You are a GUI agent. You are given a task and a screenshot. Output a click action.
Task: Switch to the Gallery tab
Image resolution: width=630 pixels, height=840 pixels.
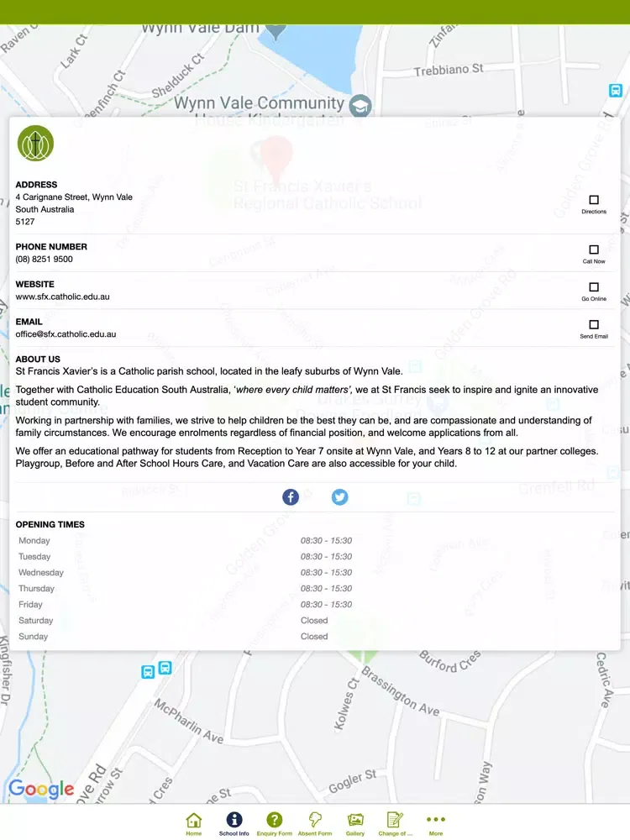coord(355,823)
